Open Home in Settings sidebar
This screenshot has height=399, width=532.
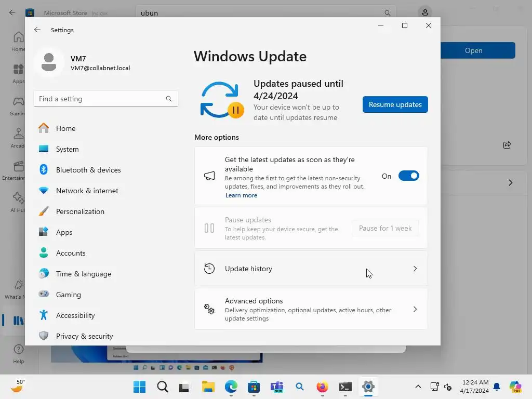point(106,128)
